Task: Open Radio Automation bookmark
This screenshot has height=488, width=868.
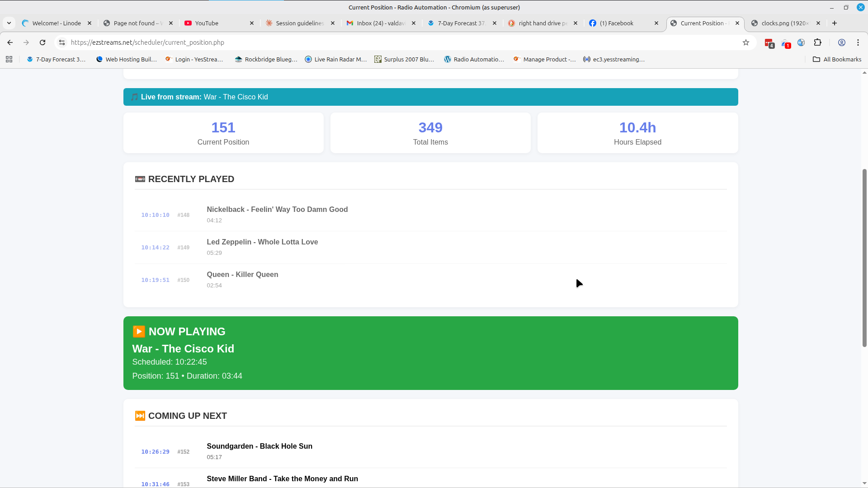Action: pos(474,59)
